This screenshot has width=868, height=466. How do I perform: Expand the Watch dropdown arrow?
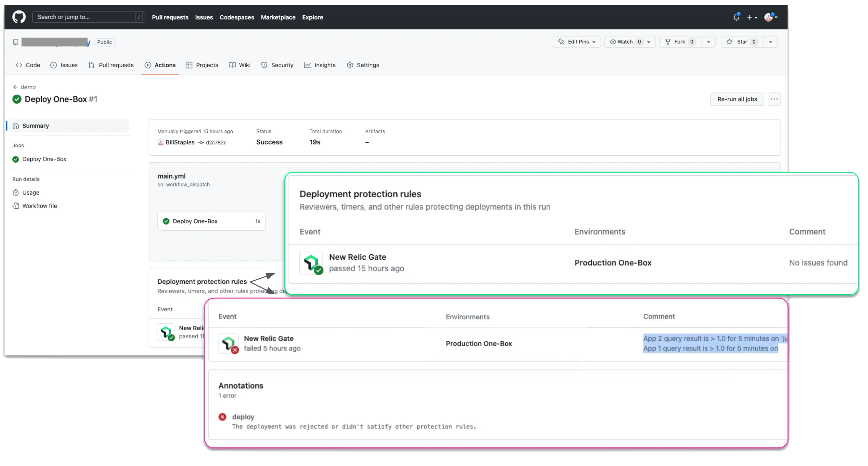click(x=649, y=42)
